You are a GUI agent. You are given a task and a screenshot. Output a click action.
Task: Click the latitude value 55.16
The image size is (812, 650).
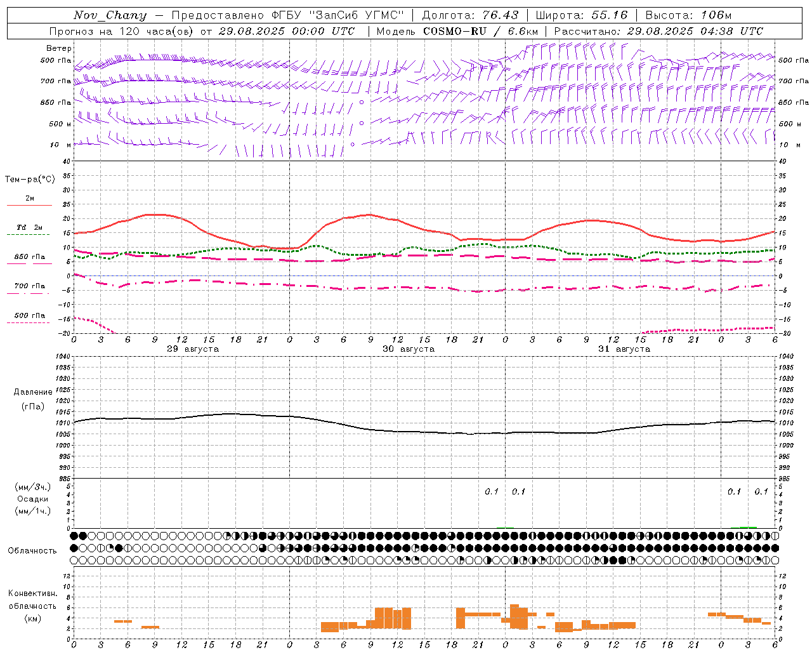(x=610, y=15)
